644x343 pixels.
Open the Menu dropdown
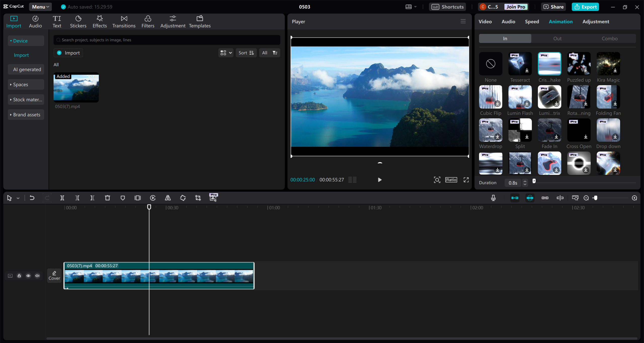40,7
